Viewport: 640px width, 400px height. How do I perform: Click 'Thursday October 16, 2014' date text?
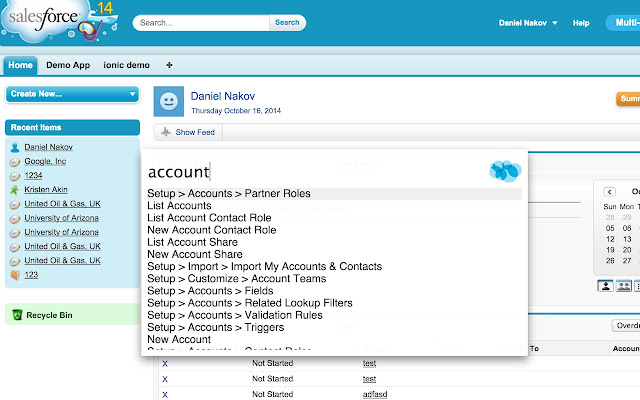click(236, 111)
